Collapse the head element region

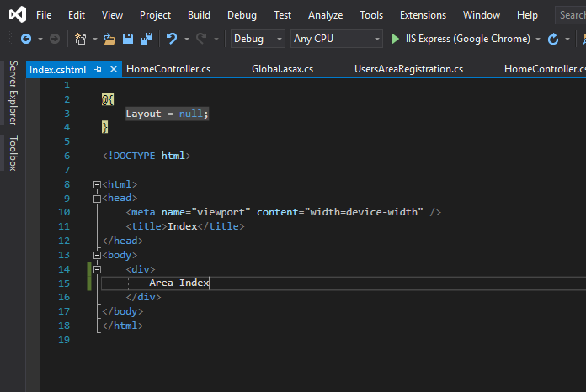(97, 199)
